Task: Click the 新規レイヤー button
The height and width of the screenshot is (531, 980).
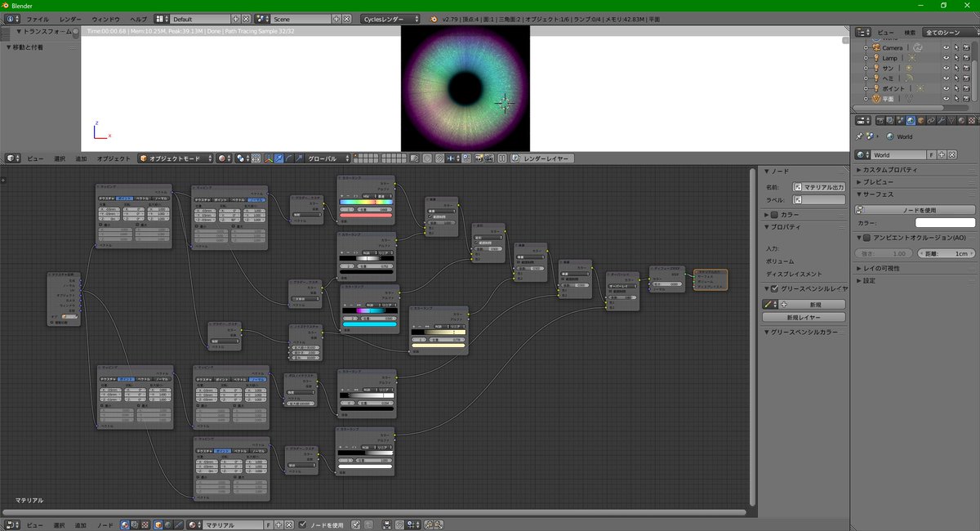Action: pyautogui.click(x=804, y=317)
